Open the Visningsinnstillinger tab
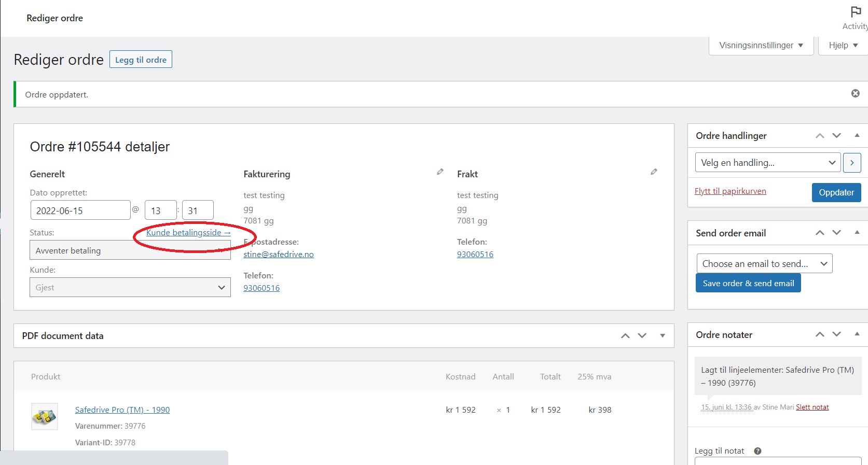 point(761,46)
